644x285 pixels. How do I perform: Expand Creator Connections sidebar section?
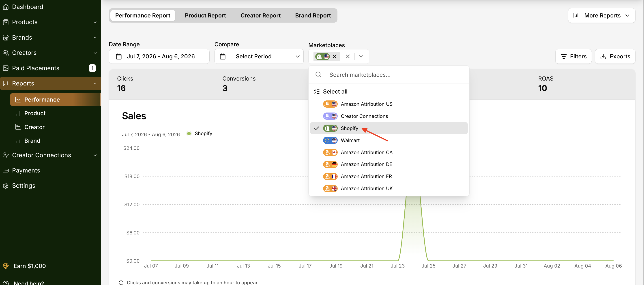(95, 155)
